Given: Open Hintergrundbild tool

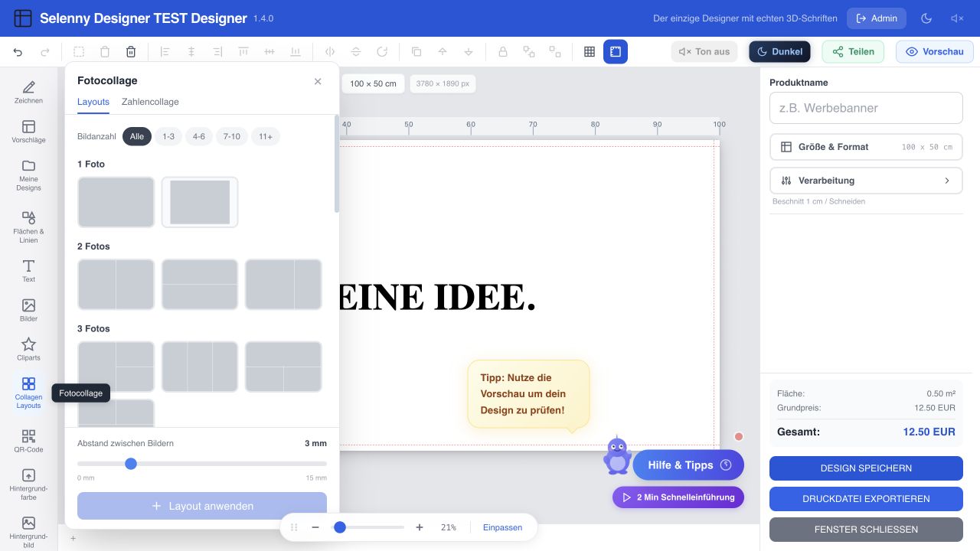Looking at the screenshot, I should click(28, 532).
